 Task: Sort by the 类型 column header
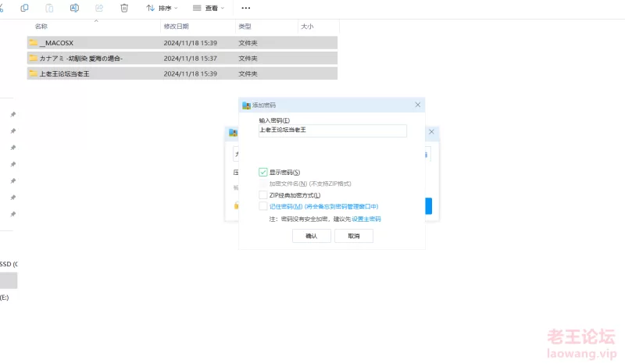pos(245,27)
